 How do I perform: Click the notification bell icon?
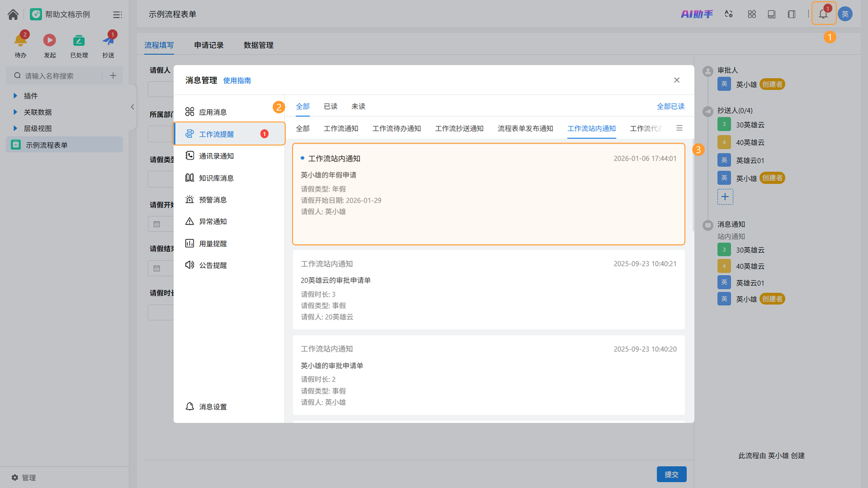point(823,14)
